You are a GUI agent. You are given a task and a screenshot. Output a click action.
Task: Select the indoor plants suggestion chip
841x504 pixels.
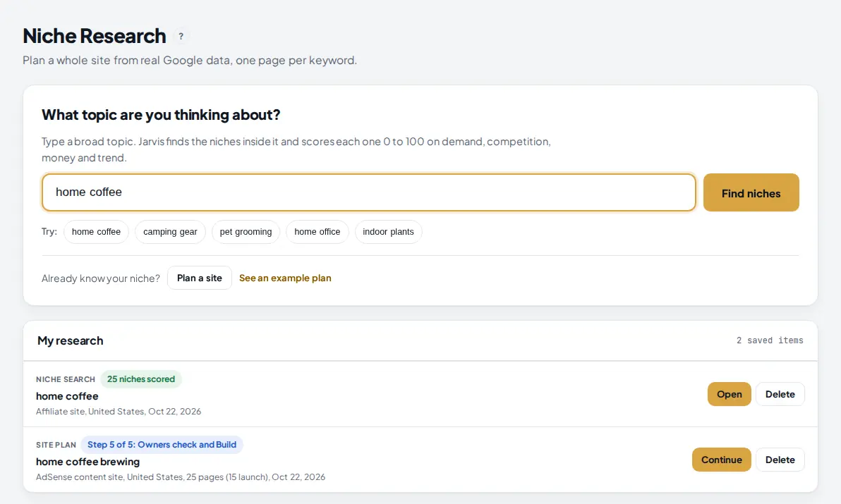point(388,232)
